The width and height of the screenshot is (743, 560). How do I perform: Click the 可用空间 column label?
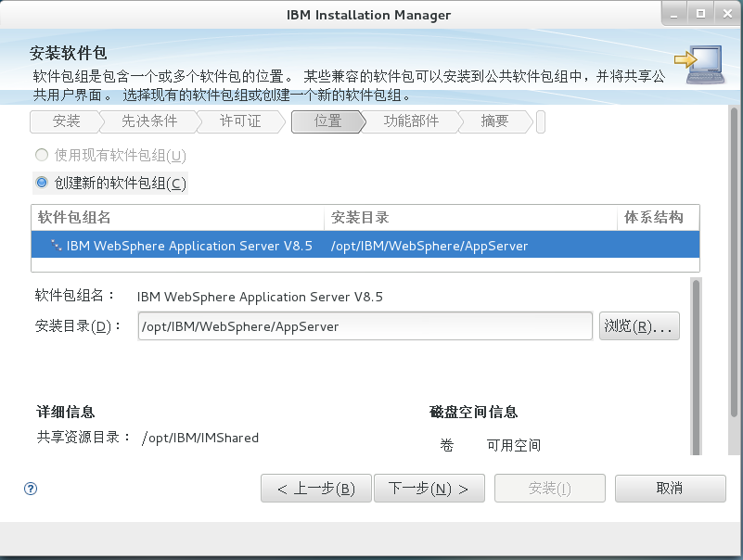point(514,445)
